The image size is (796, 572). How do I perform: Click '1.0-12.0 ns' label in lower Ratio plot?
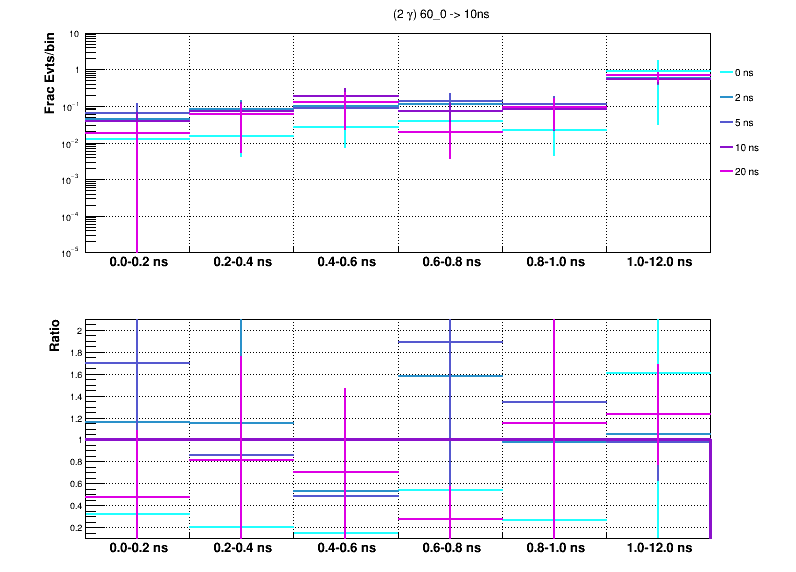click(x=657, y=550)
